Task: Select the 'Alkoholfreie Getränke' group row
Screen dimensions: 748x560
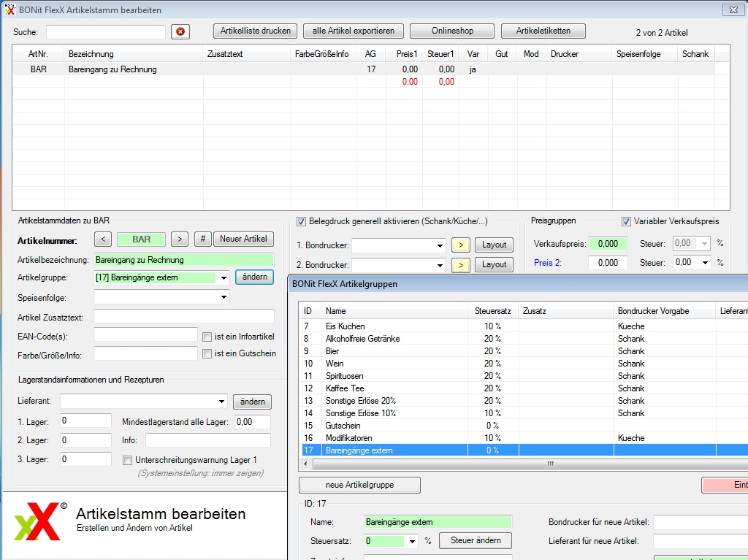Action: pos(523,339)
